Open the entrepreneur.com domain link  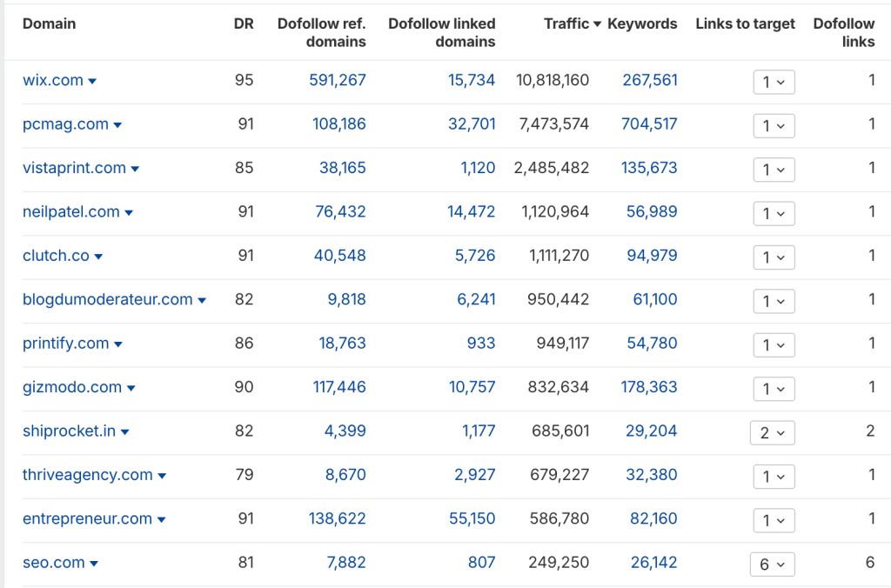(x=88, y=518)
